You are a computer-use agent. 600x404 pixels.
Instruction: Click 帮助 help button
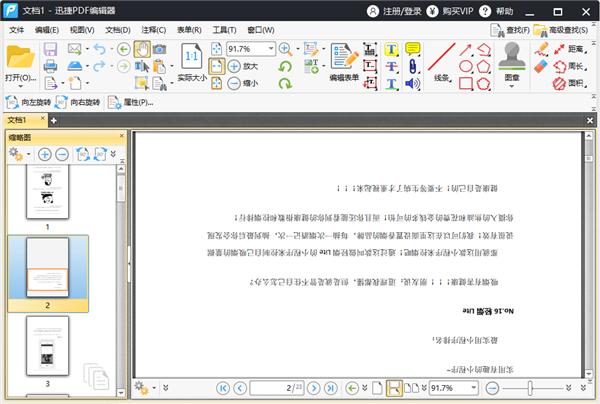(496, 11)
